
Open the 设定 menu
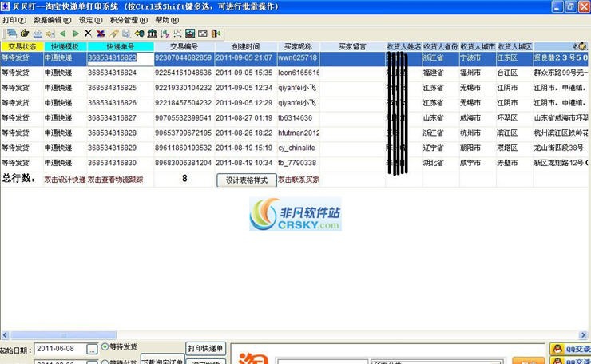90,20
